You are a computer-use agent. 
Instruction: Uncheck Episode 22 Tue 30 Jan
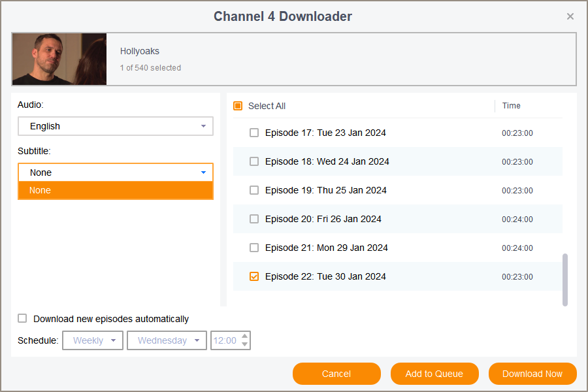tap(254, 276)
